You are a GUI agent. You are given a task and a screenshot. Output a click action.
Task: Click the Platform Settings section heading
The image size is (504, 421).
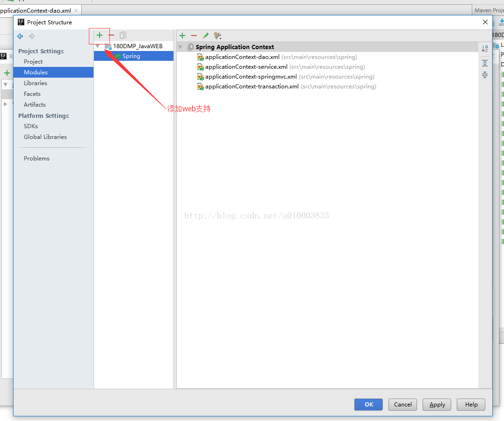[43, 116]
